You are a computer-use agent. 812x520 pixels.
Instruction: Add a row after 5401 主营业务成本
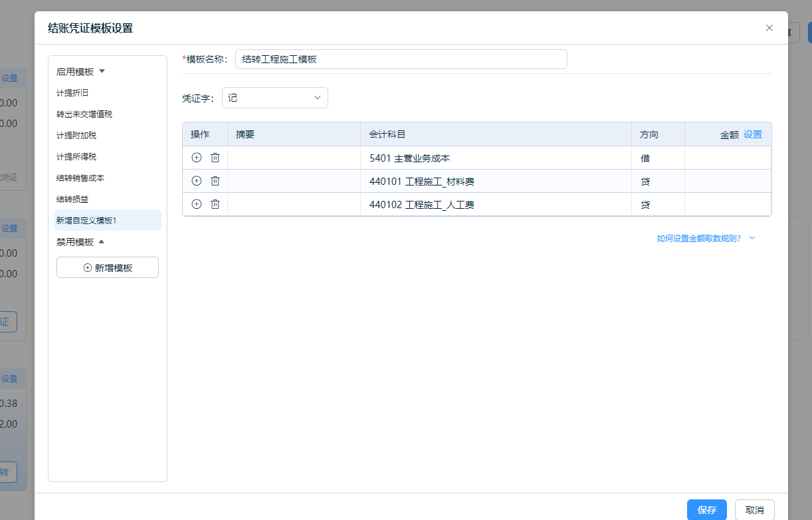tap(196, 158)
